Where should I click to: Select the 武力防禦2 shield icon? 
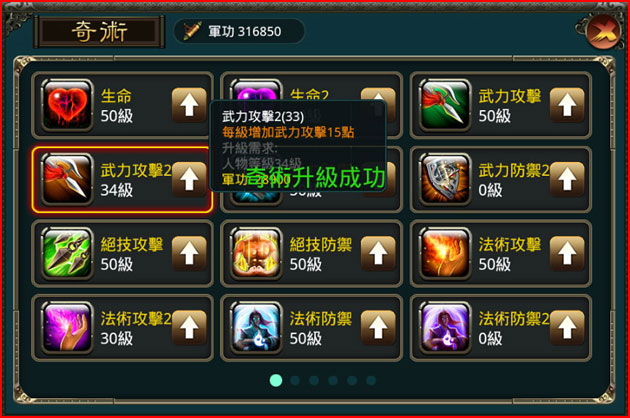pos(445,179)
